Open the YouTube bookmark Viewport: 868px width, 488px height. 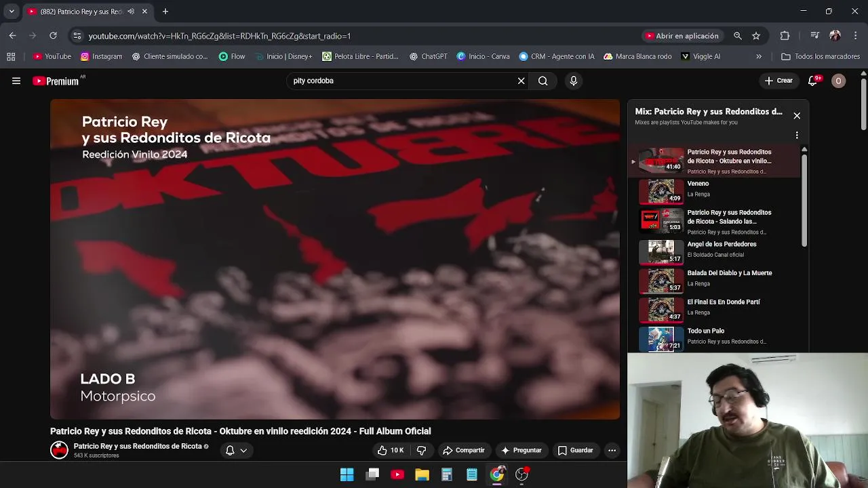click(x=52, y=56)
